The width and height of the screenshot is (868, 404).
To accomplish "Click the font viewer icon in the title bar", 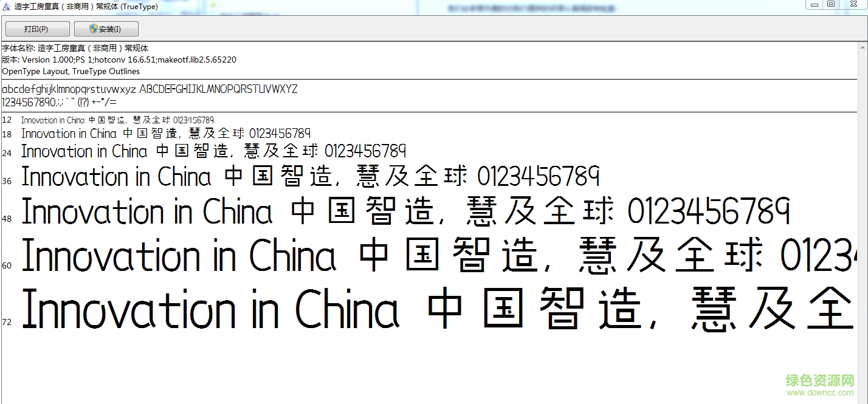I will pos(6,6).
